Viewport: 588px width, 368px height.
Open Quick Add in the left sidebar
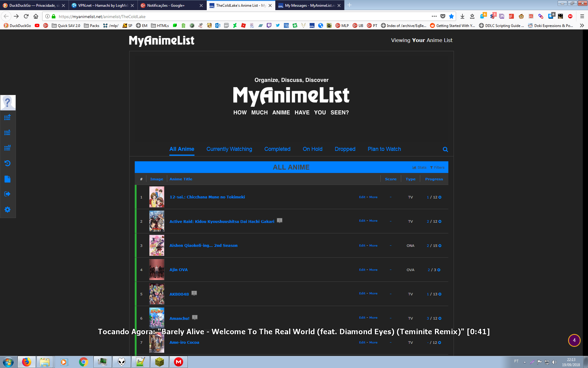7,117
